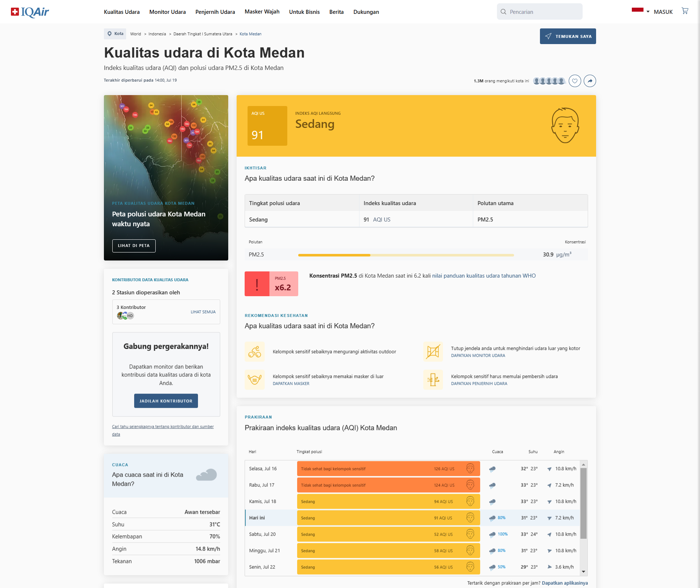The image size is (700, 588).
Task: Click rain icon in Sabtu, Jul 20 row
Action: pos(492,534)
